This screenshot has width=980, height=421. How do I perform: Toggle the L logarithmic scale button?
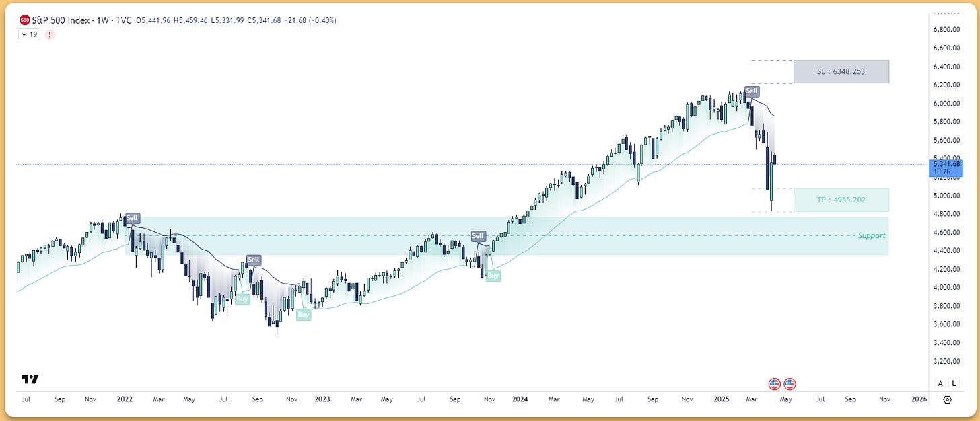(x=954, y=383)
